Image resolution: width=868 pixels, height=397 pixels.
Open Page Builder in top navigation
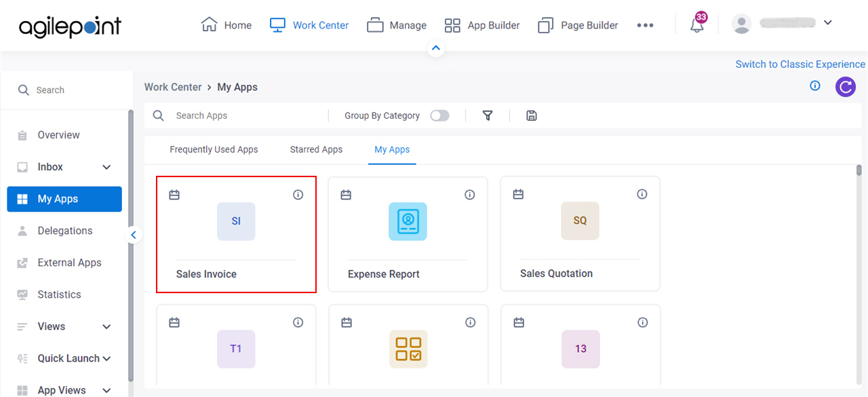(x=578, y=25)
